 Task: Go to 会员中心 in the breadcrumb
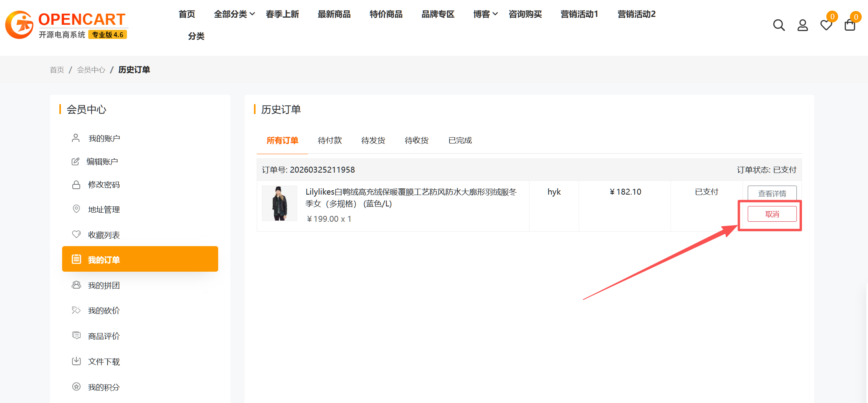click(91, 70)
